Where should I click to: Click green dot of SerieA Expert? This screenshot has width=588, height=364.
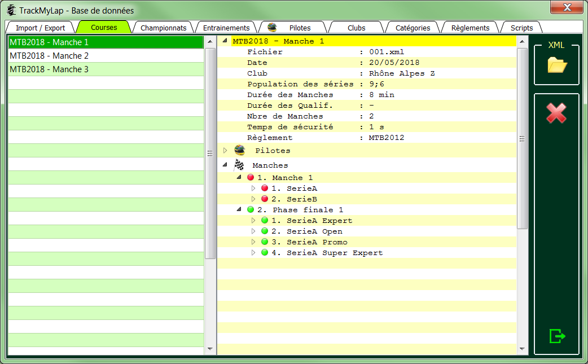click(x=265, y=221)
